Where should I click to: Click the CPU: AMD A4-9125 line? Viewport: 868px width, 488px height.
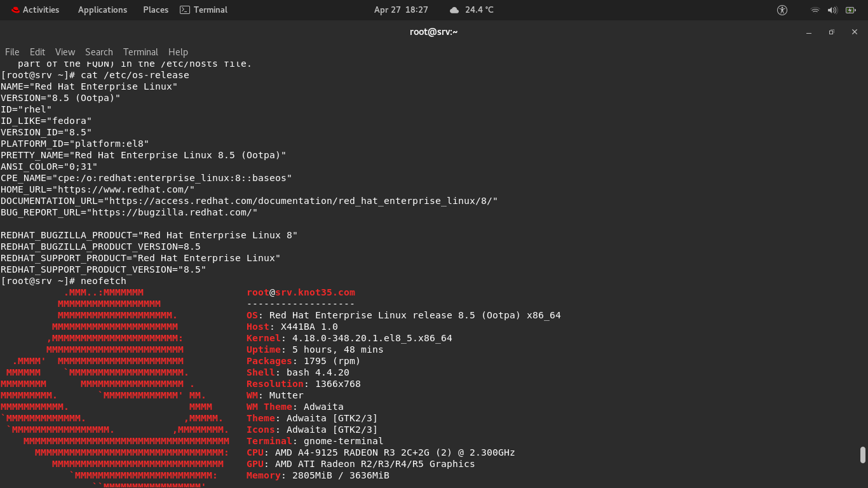point(381,452)
